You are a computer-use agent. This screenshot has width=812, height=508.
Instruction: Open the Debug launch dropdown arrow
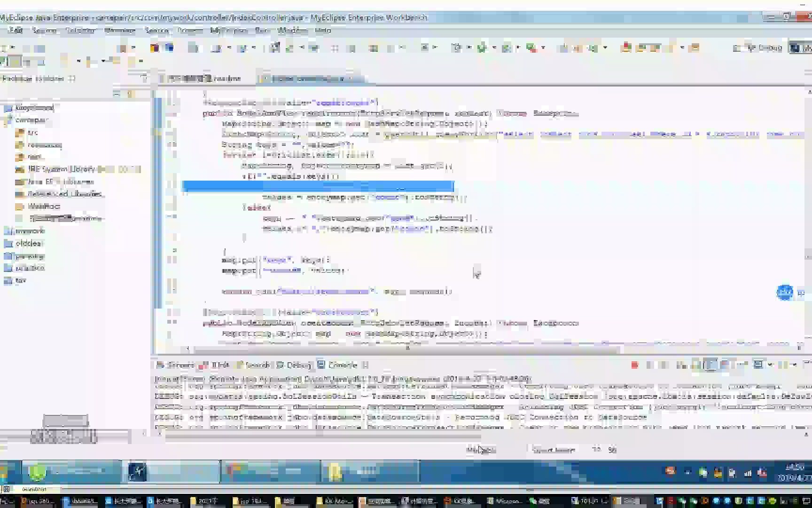(x=468, y=48)
